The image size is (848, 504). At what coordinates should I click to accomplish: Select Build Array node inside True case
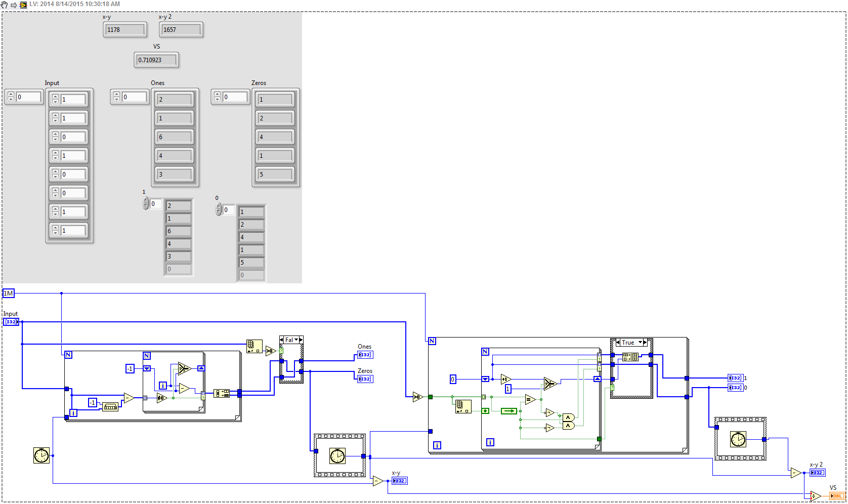(x=630, y=357)
